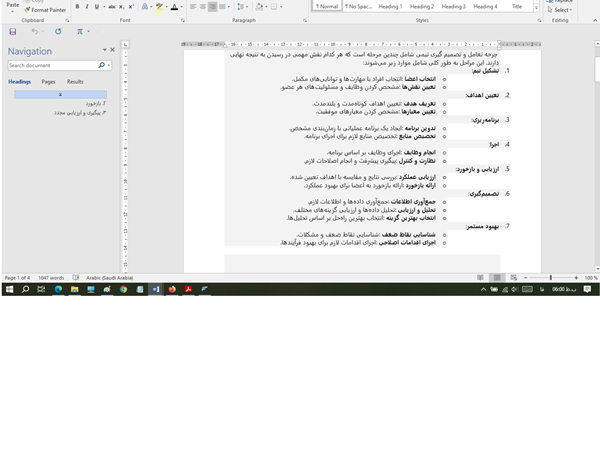Image resolution: width=600 pixels, height=473 pixels.
Task: Apply subscript formatting
Action: point(120,7)
